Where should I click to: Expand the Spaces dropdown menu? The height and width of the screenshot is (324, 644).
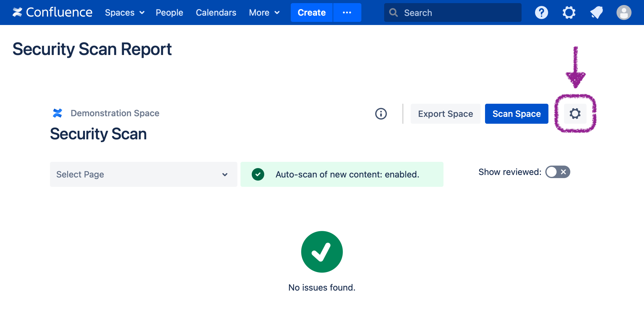pos(124,12)
